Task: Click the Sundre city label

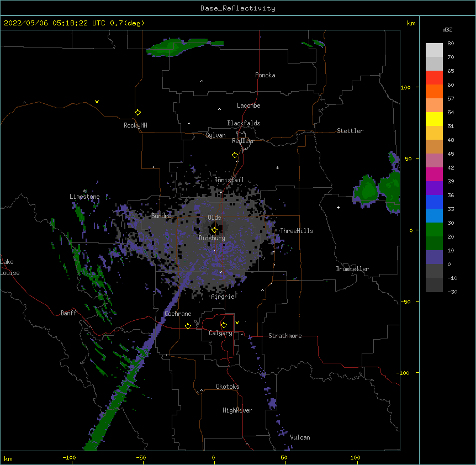Action: pos(161,216)
